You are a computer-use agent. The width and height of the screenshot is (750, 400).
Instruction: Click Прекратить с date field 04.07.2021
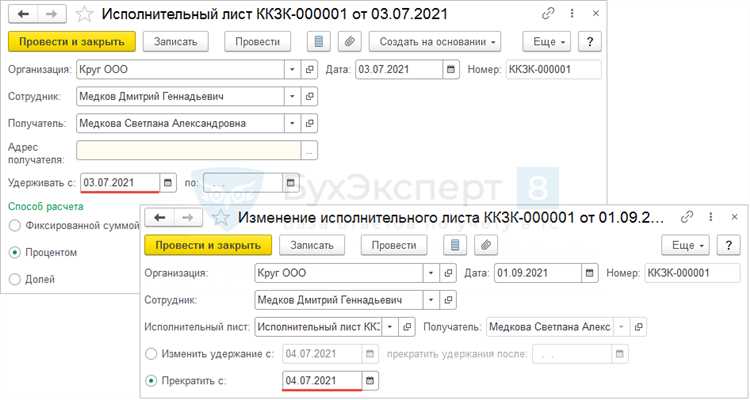(x=322, y=381)
